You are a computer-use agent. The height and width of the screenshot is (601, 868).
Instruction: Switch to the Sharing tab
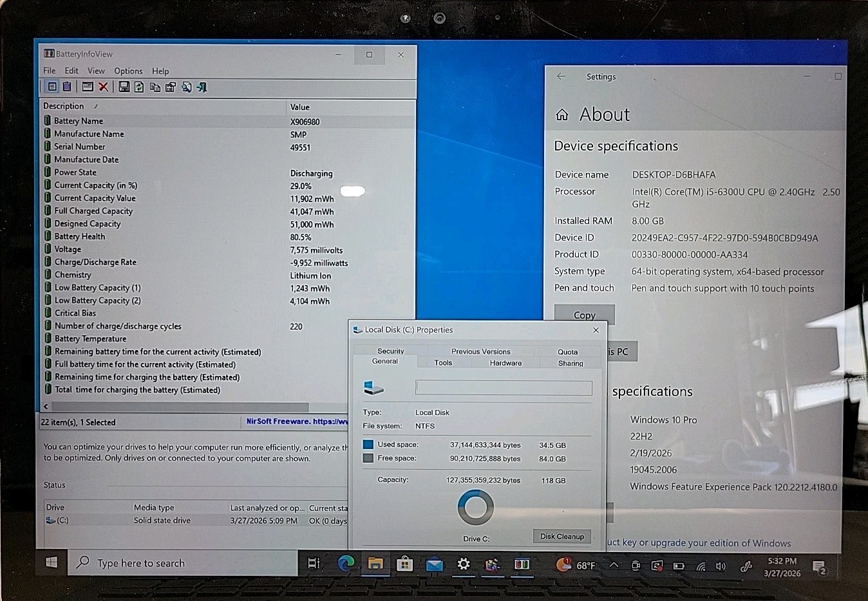(x=571, y=364)
